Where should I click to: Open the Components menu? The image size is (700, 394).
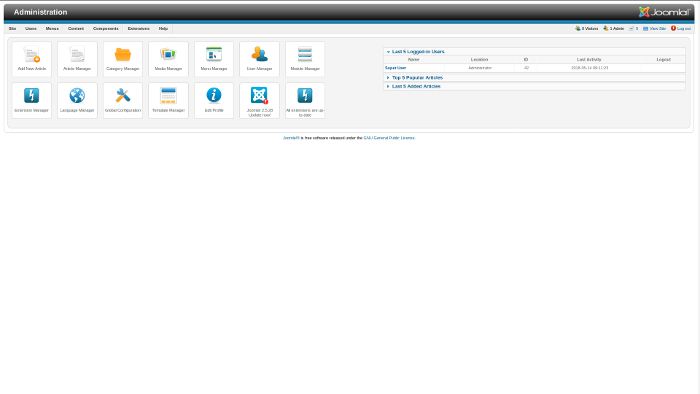point(106,29)
